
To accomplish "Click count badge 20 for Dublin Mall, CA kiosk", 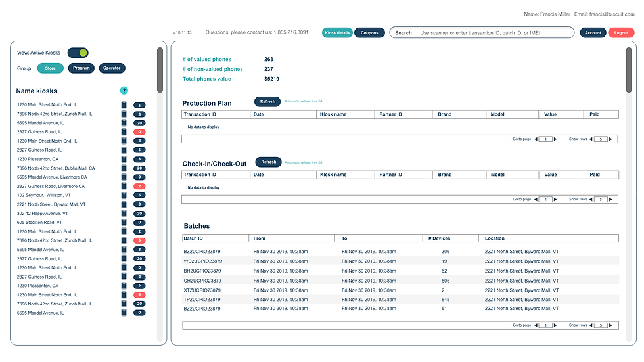I will coord(139,168).
